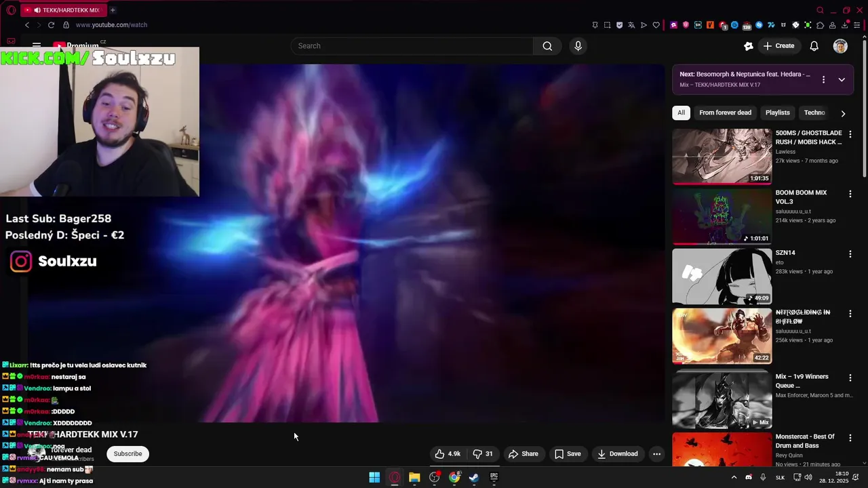Dislike the video with thumbs down
Image resolution: width=868 pixels, height=488 pixels.
[x=483, y=454]
